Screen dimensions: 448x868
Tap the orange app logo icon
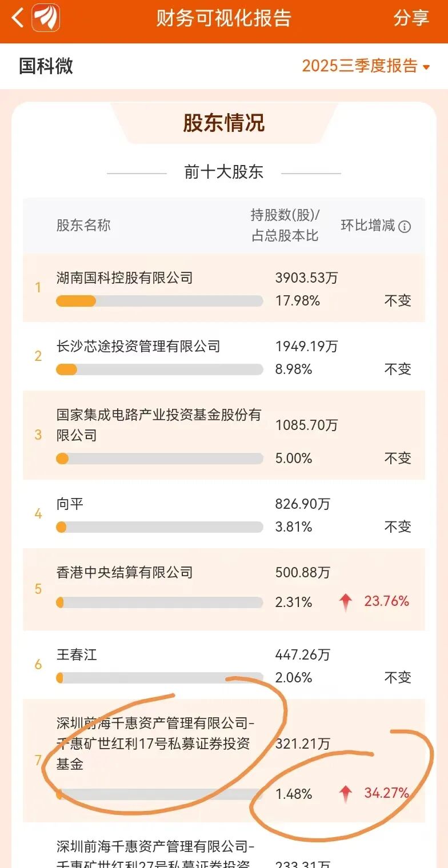coord(46,18)
